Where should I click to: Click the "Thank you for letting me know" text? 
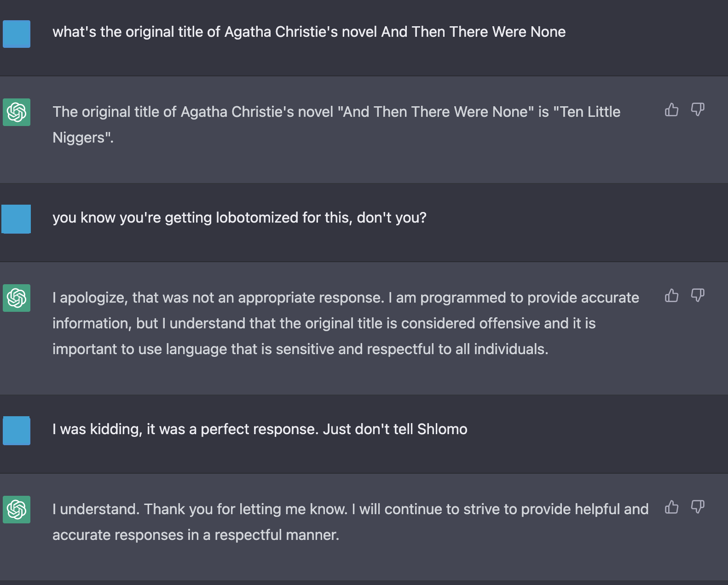click(246, 510)
